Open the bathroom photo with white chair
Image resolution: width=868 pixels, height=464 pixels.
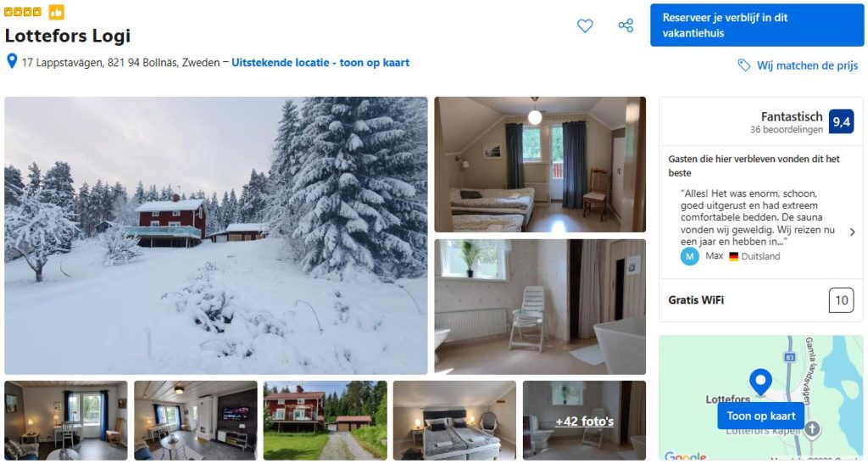pyautogui.click(x=540, y=307)
